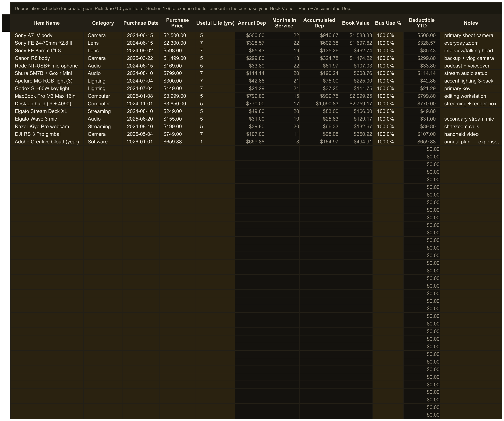This screenshot has height=421, width=504.
Task: Click the DJI RS 3 Pro gimbal cell
Action: [47, 134]
